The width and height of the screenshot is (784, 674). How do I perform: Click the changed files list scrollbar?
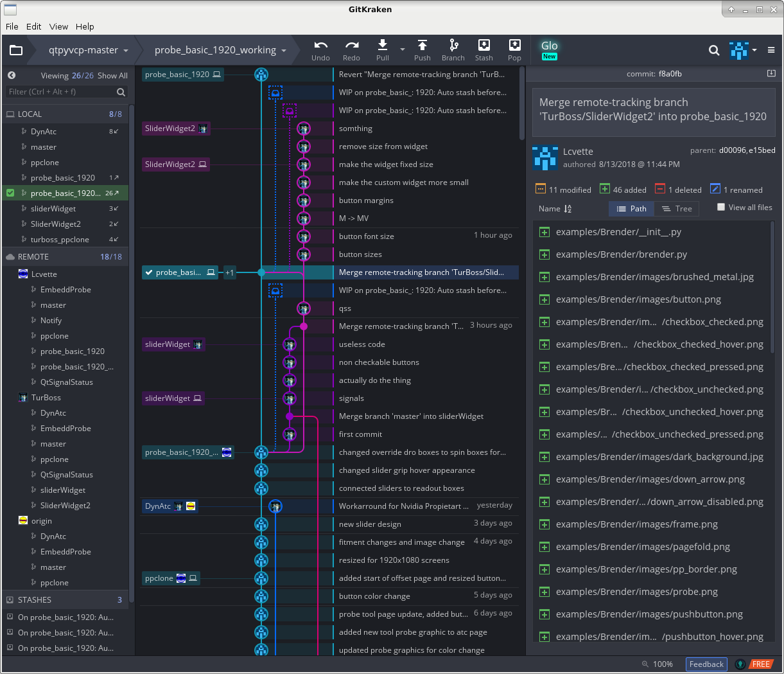click(x=772, y=287)
